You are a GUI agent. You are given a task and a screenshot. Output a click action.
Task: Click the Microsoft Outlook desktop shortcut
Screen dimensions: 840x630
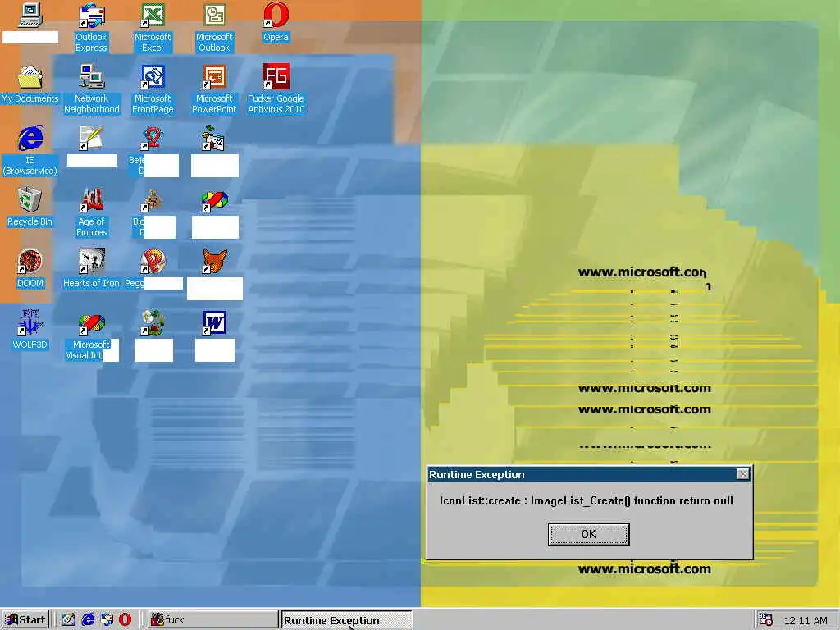pyautogui.click(x=214, y=28)
